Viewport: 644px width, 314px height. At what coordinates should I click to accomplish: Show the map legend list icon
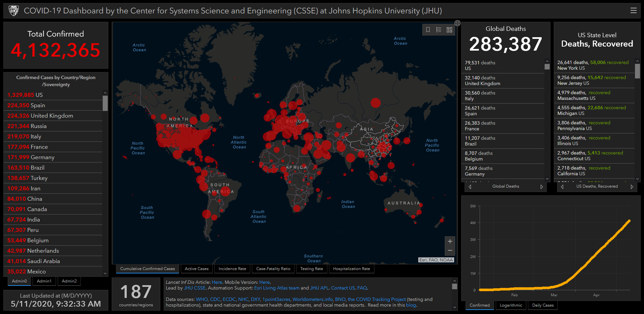point(438,30)
